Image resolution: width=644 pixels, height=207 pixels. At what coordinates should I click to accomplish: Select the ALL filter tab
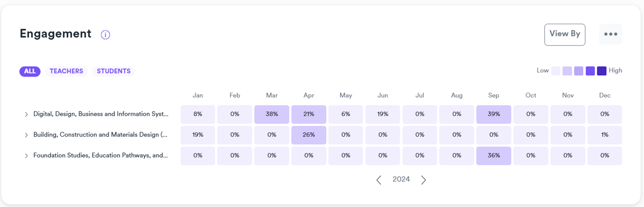click(30, 71)
